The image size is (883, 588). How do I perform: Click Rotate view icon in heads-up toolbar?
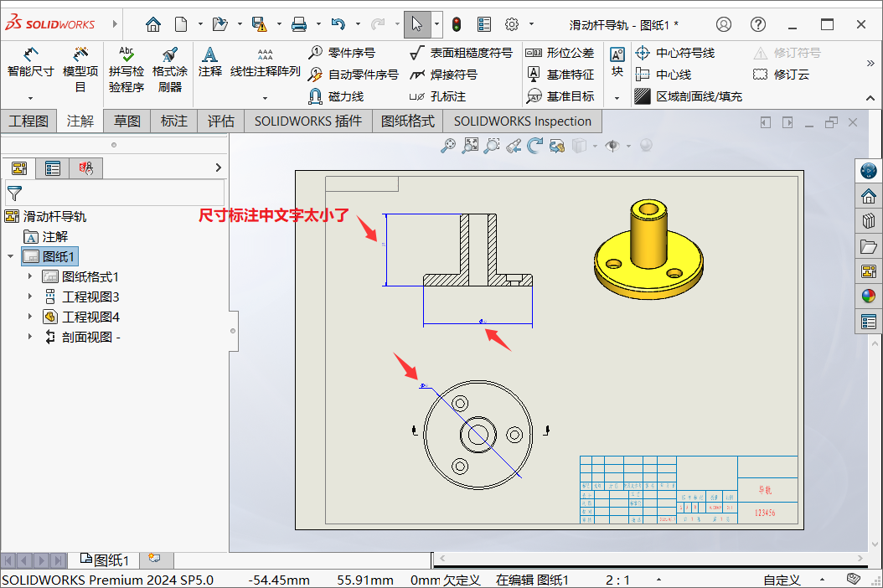[534, 146]
